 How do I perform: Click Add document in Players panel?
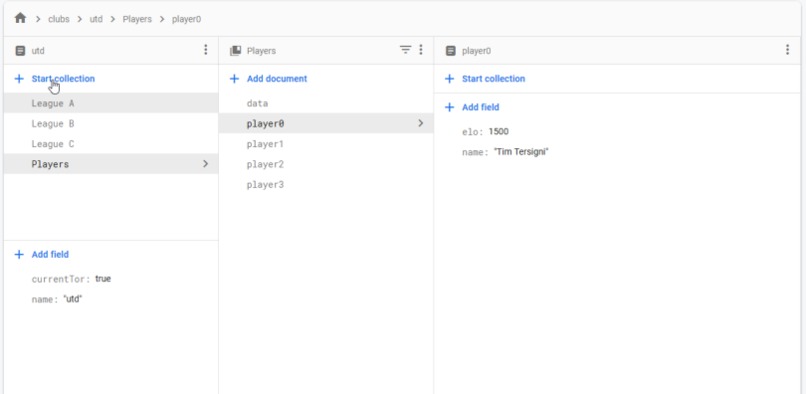click(x=277, y=79)
